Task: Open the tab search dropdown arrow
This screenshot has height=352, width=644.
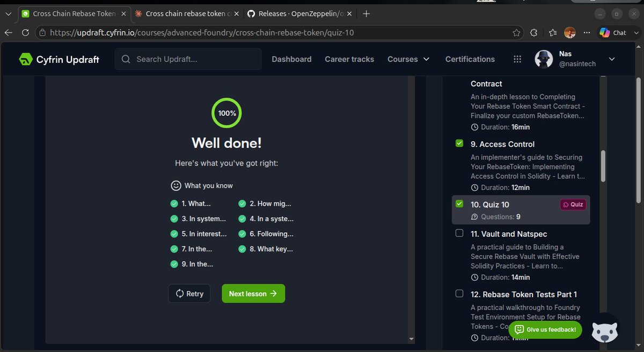Action: (8, 13)
